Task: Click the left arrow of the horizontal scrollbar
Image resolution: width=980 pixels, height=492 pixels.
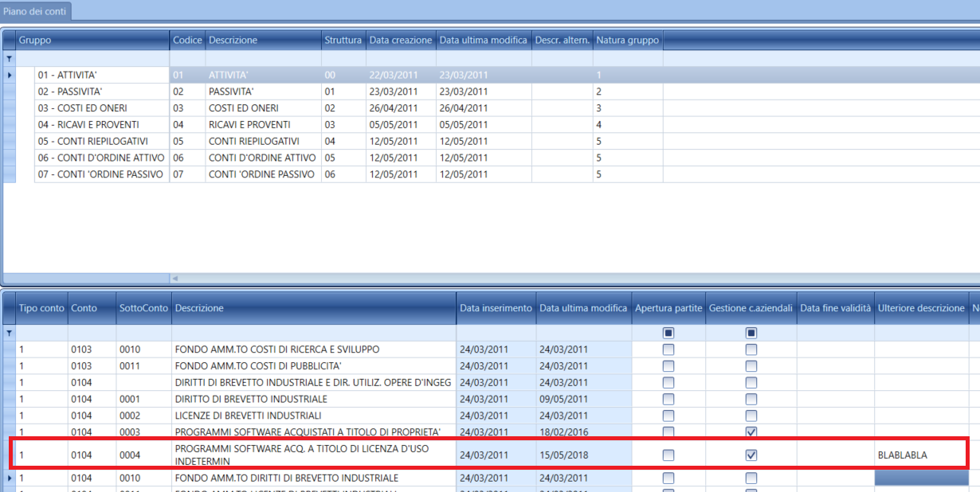Action: (x=175, y=278)
